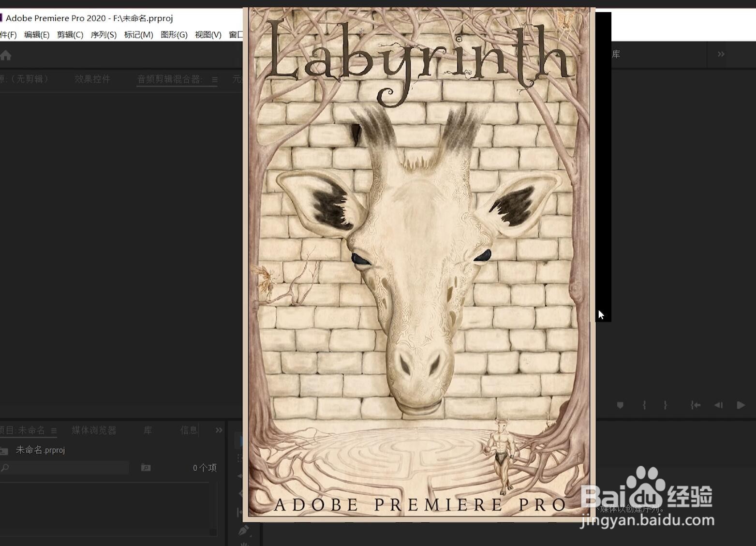Image resolution: width=756 pixels, height=546 pixels.
Task: Click the Step Back one frame icon
Action: pyautogui.click(x=719, y=405)
